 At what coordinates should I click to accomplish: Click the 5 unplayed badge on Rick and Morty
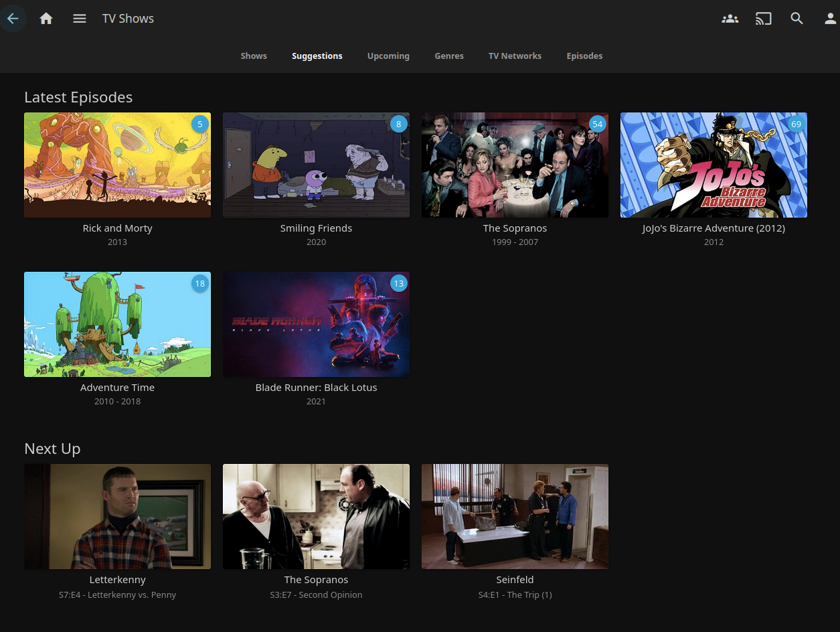coord(199,124)
